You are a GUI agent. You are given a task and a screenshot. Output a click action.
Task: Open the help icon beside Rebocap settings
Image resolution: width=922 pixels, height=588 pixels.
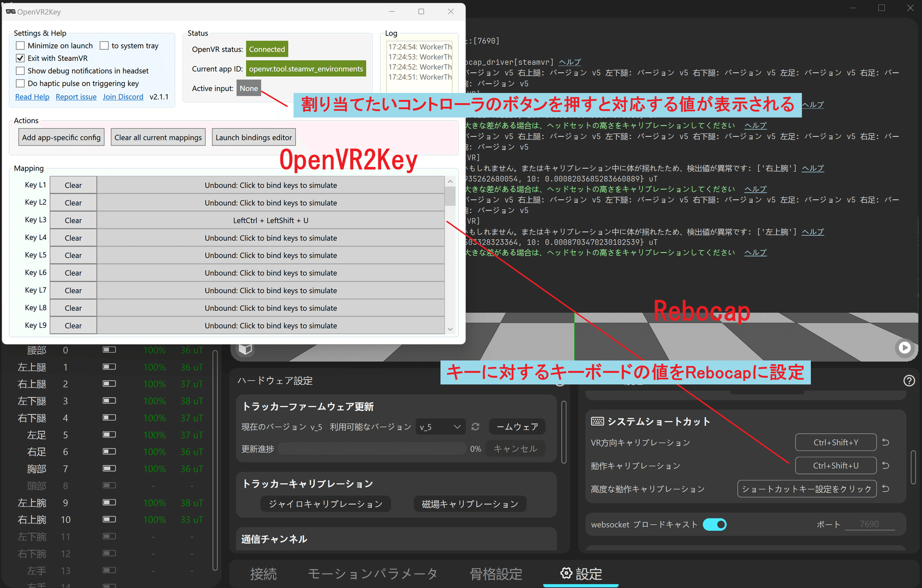point(909,381)
